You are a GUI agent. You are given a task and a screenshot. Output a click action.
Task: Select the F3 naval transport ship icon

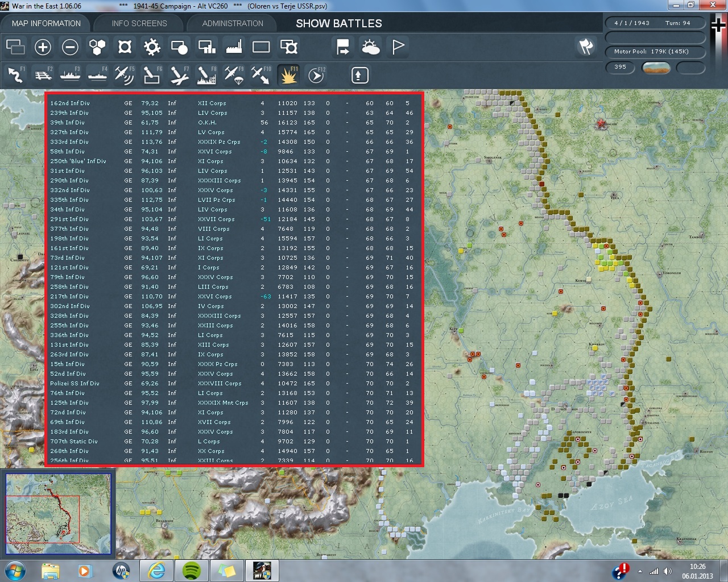coord(71,75)
